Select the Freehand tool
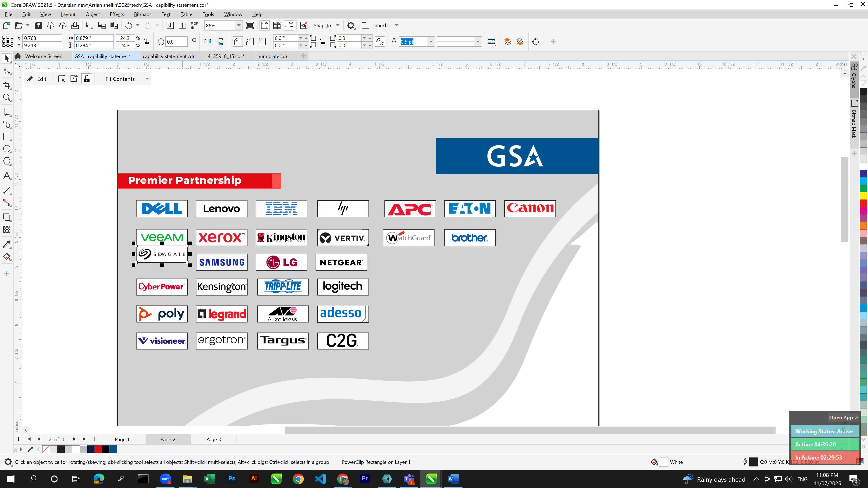 (x=7, y=112)
